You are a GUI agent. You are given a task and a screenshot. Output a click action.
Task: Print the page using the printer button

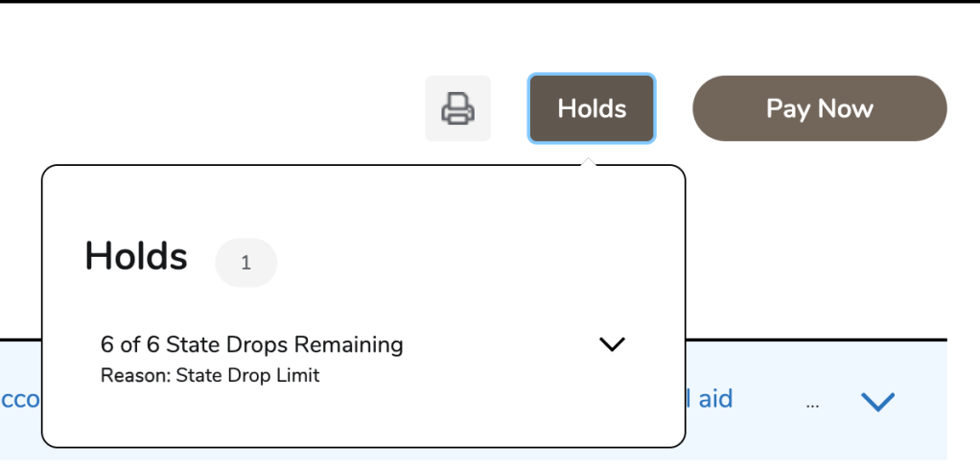457,108
